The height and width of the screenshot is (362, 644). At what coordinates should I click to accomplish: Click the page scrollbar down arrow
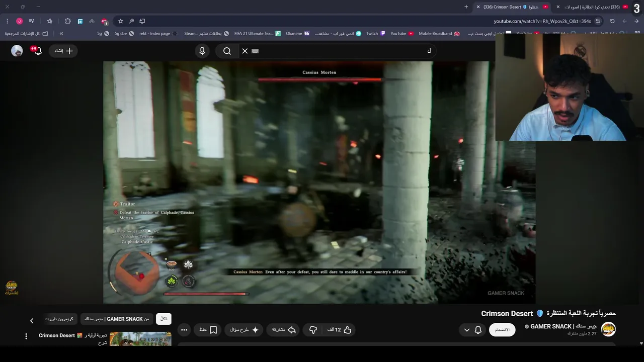point(641,343)
